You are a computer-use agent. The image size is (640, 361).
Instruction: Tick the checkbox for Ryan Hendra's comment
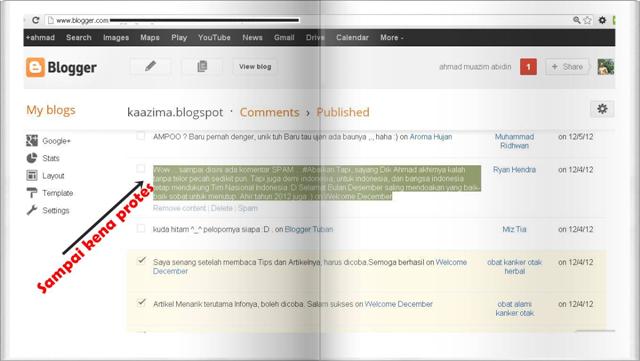tap(140, 168)
